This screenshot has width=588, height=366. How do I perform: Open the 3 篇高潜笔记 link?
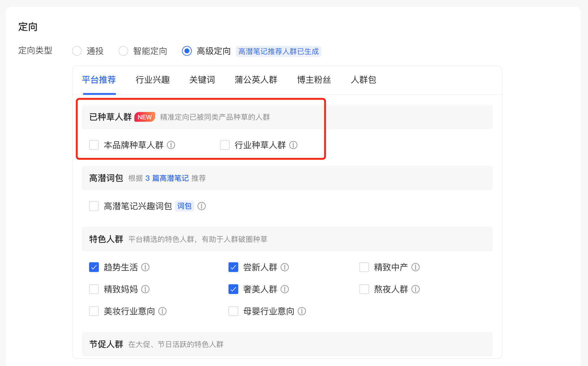click(x=167, y=178)
